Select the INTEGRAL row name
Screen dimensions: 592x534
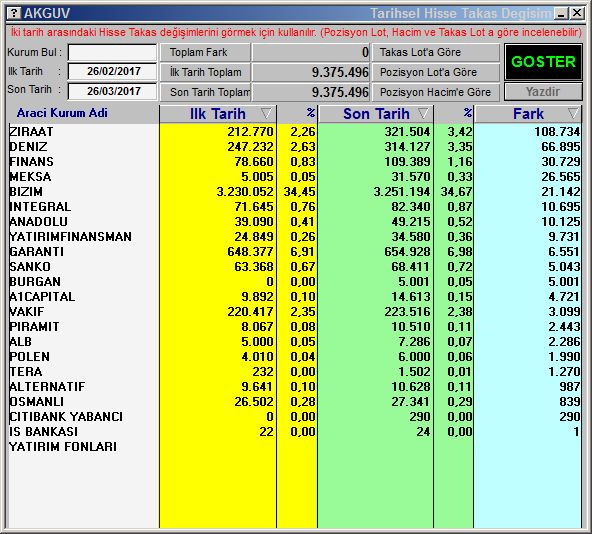coord(40,207)
